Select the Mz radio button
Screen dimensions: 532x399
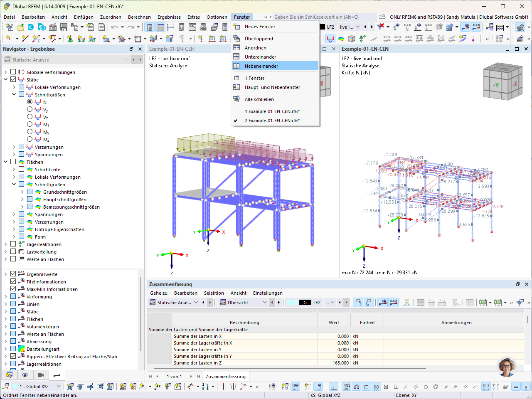tap(30, 140)
